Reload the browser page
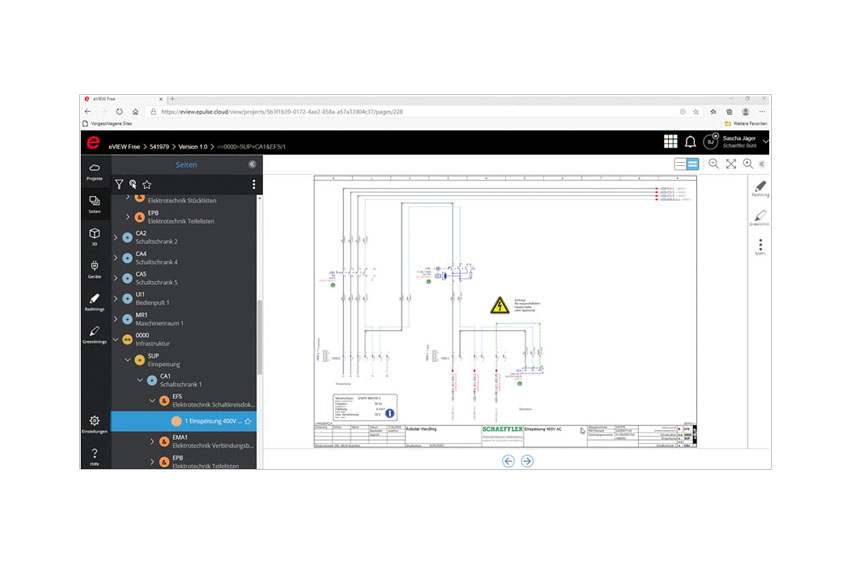 (x=119, y=112)
